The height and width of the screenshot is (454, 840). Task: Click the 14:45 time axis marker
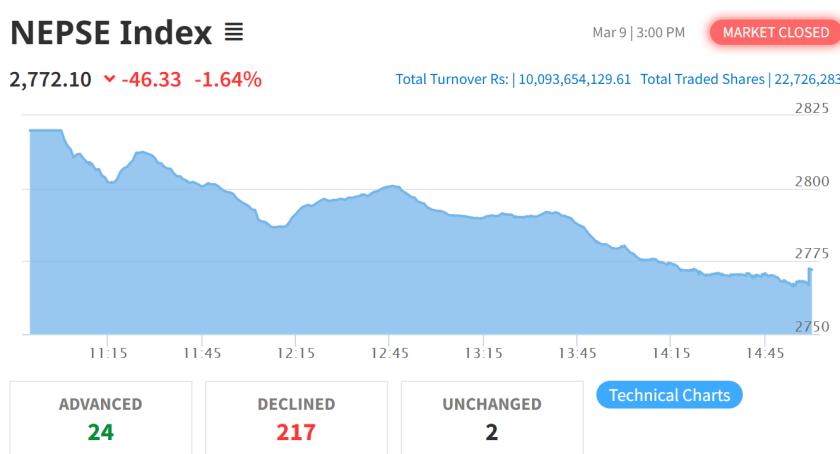tap(765, 353)
